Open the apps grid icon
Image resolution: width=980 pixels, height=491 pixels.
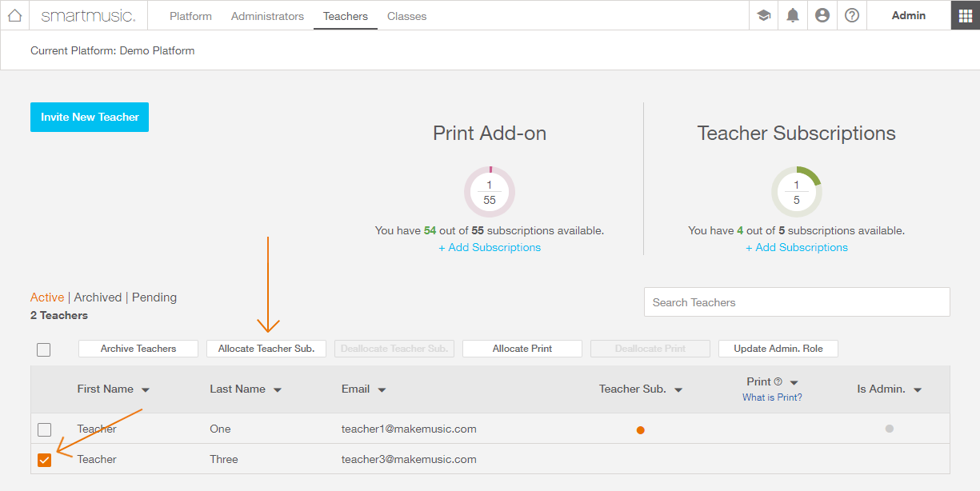(965, 15)
